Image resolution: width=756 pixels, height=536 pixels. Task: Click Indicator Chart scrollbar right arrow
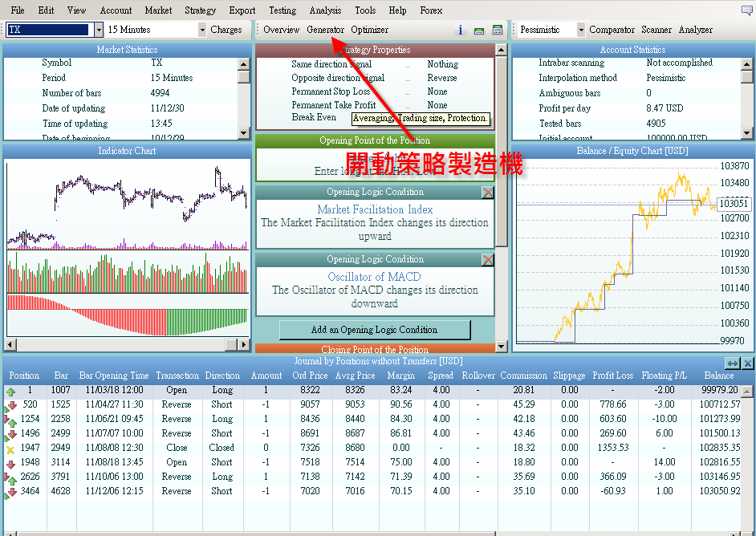tap(244, 345)
